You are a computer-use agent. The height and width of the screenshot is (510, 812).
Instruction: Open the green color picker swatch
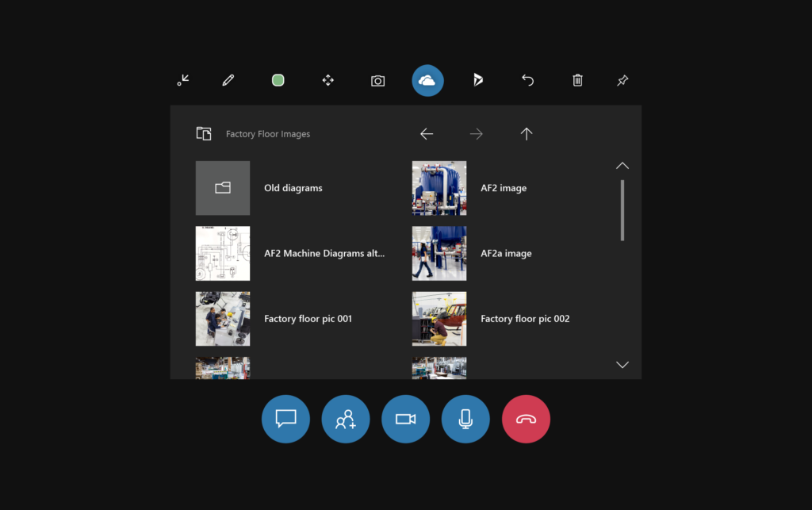tap(278, 80)
